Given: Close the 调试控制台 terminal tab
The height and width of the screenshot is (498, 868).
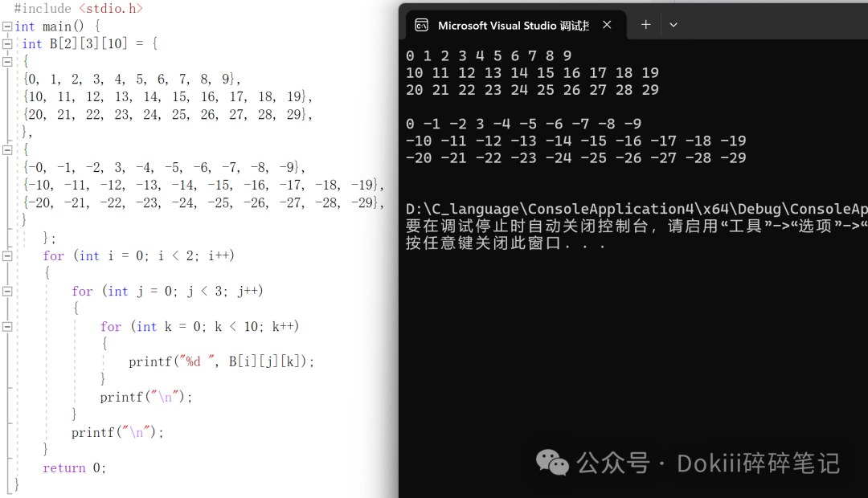Looking at the screenshot, I should coord(607,25).
